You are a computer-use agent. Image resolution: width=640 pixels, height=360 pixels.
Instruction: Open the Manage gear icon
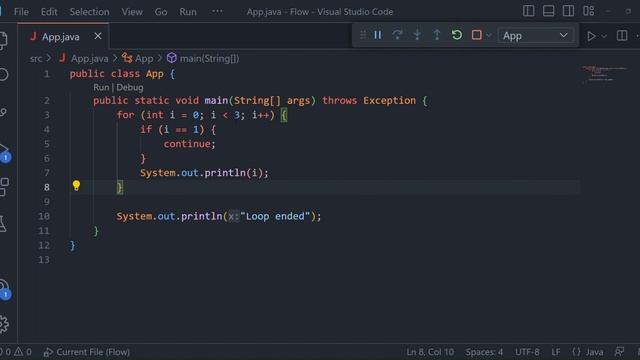(4, 324)
